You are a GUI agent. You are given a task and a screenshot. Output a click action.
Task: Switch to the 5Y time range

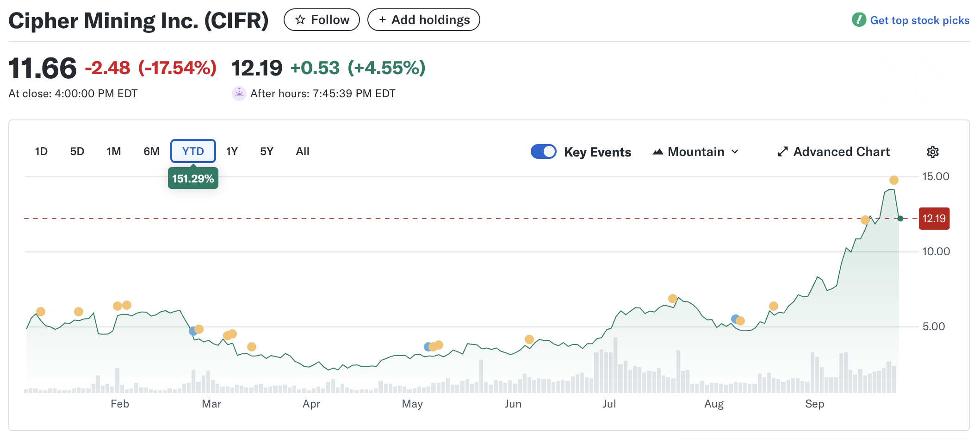(267, 151)
